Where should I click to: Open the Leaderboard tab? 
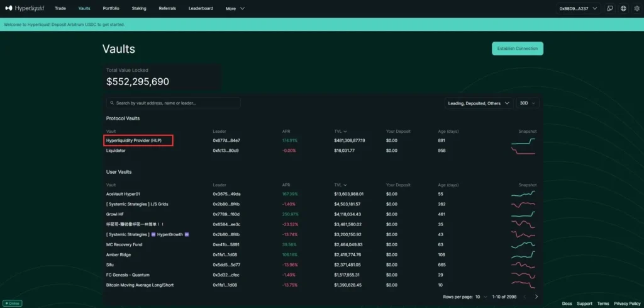(201, 9)
